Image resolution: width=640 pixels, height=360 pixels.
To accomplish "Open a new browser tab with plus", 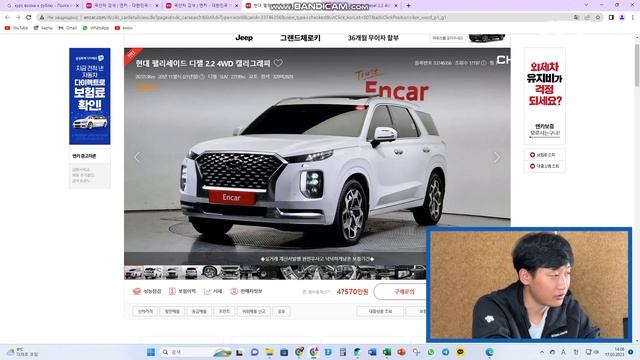I will 408,6.
